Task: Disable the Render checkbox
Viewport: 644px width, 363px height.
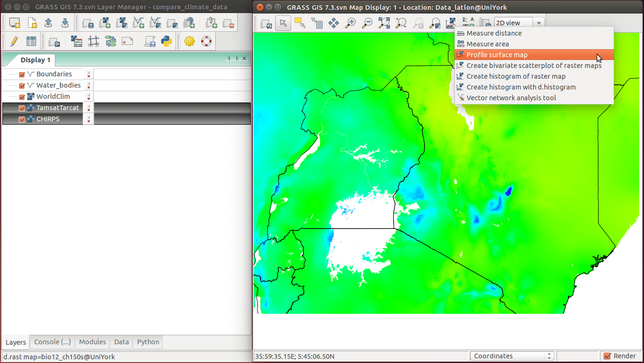Action: point(607,356)
